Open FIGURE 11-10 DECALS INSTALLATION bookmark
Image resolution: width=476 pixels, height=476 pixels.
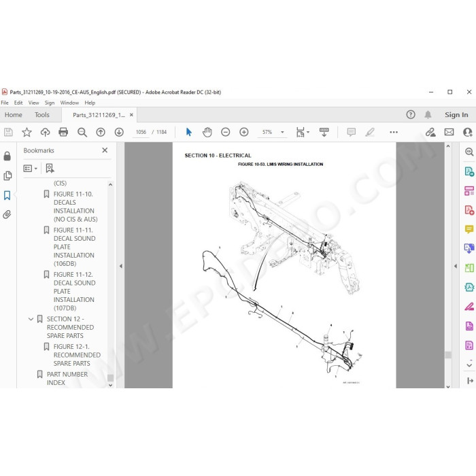tap(75, 207)
